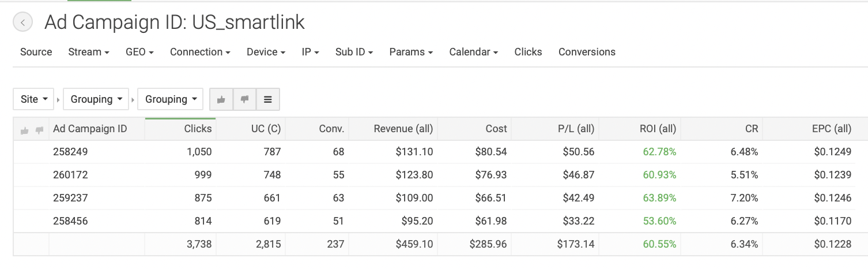Expand the second Grouping dropdown

coord(171,99)
